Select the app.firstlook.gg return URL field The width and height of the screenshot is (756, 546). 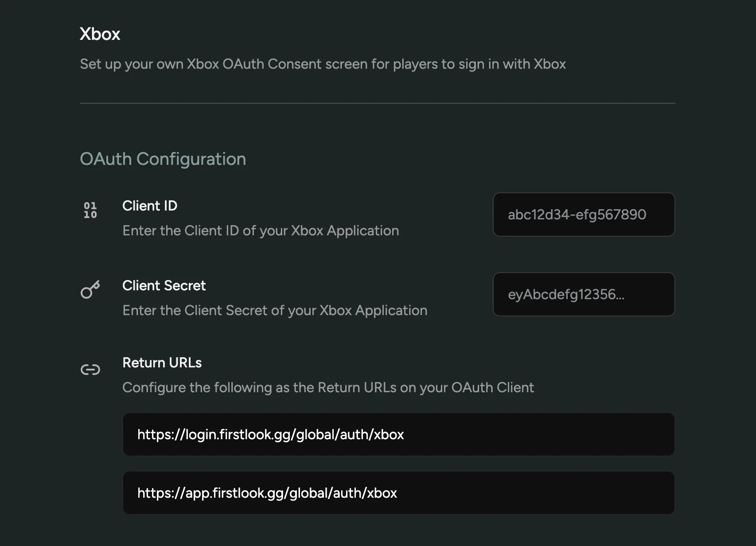click(x=398, y=492)
